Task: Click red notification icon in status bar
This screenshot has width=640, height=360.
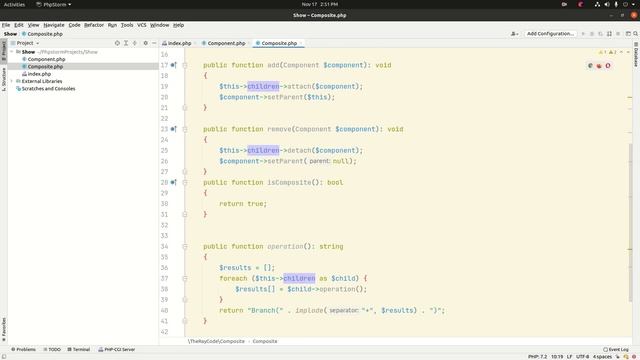Action: (x=634, y=356)
